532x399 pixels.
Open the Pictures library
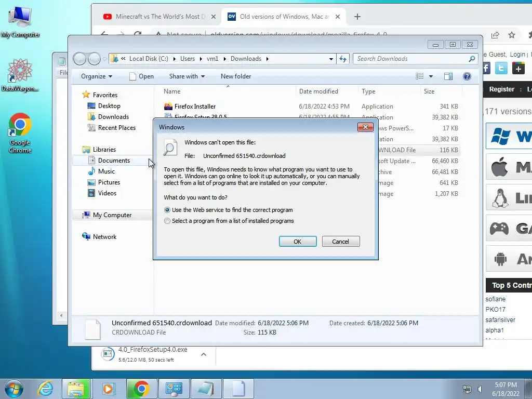(104, 182)
